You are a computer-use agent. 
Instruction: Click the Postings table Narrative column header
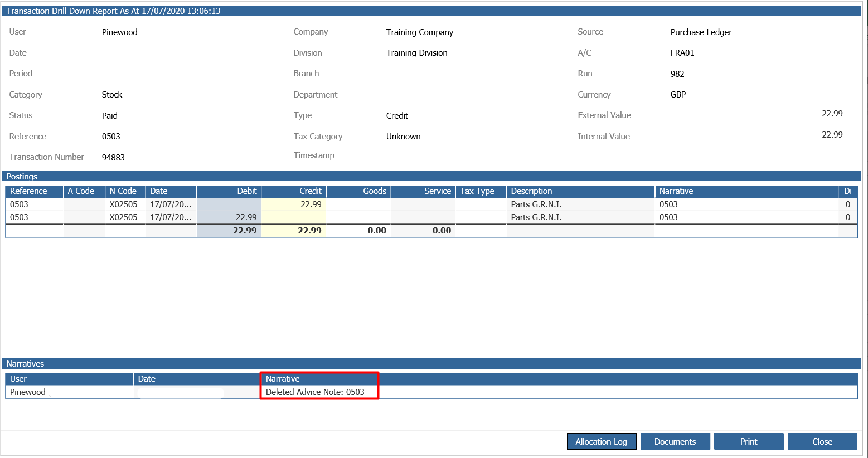click(745, 191)
